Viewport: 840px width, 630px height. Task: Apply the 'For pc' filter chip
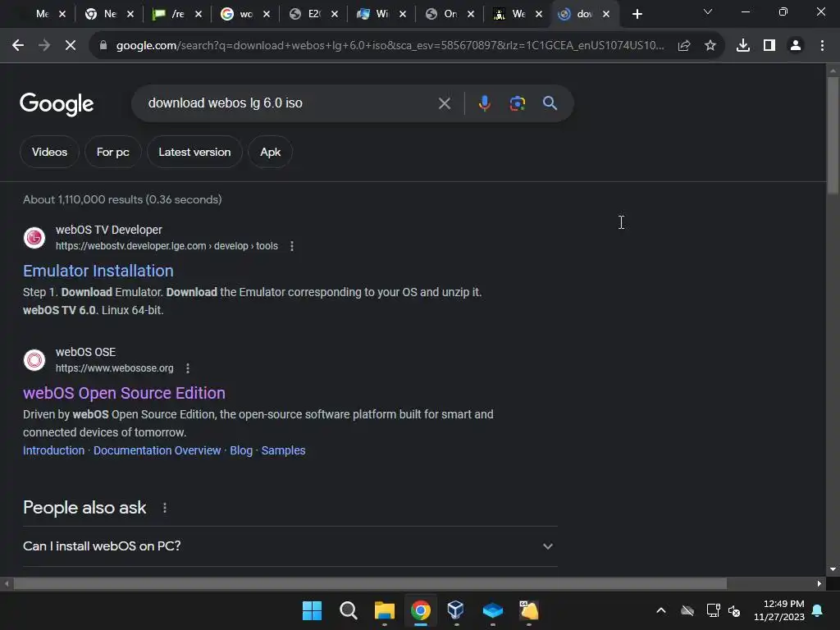coord(113,152)
